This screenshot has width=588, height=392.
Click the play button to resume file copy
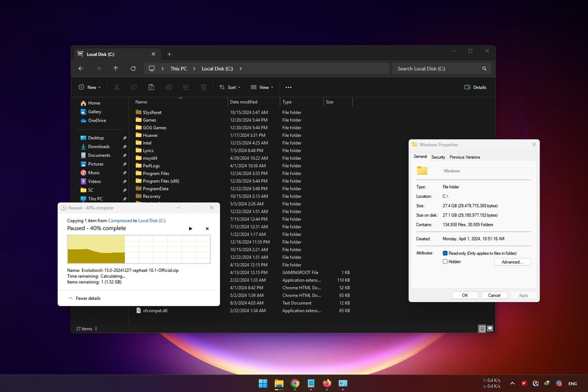pos(191,228)
